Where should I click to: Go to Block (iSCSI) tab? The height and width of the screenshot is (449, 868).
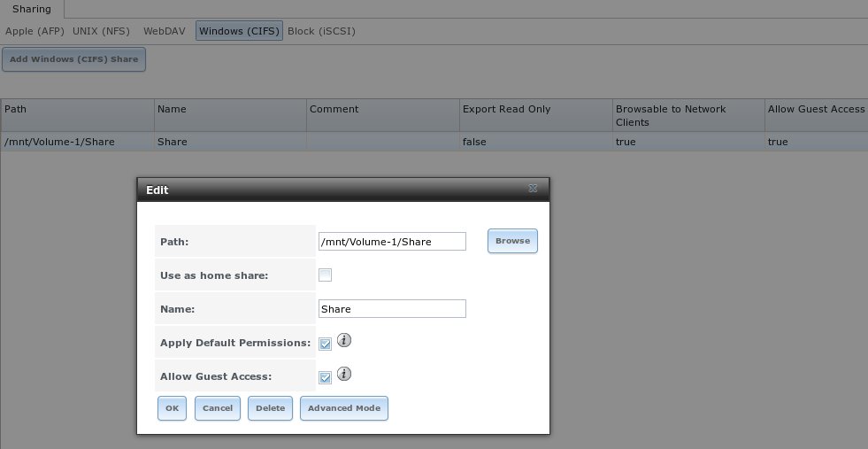(x=321, y=31)
